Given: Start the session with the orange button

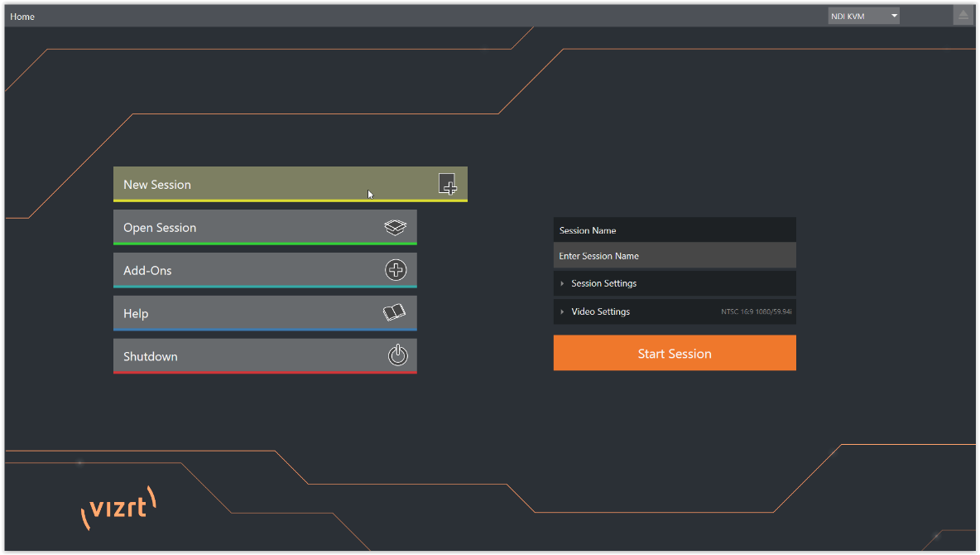Looking at the screenshot, I should point(675,353).
